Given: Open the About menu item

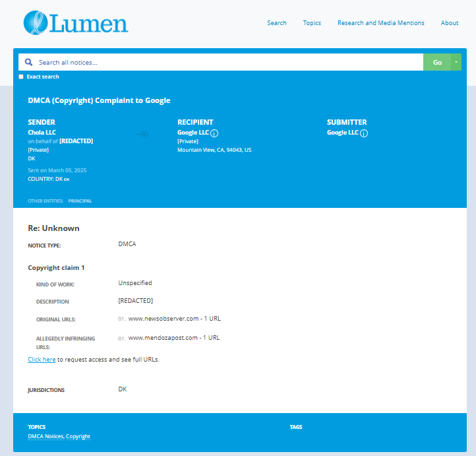Looking at the screenshot, I should 449,23.
